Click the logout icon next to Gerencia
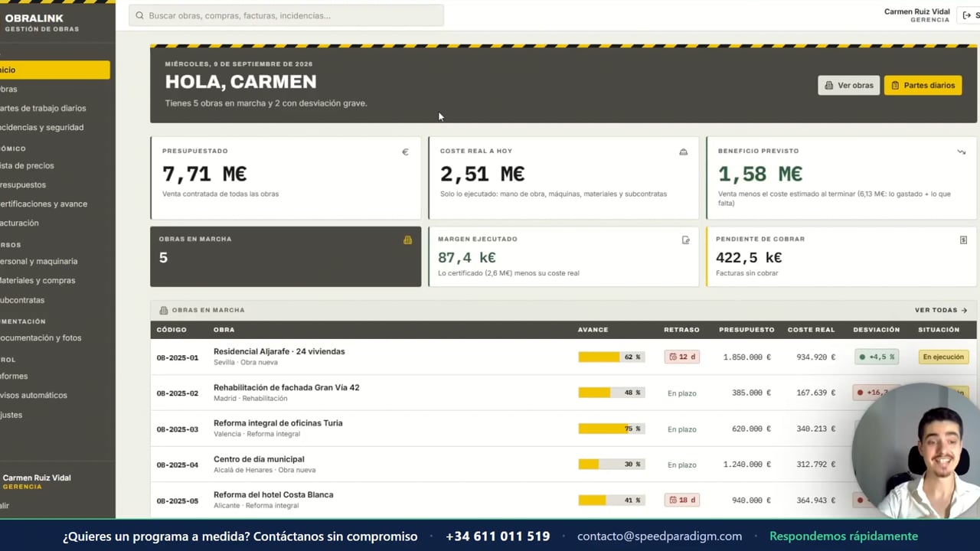The height and width of the screenshot is (551, 980). tap(967, 15)
